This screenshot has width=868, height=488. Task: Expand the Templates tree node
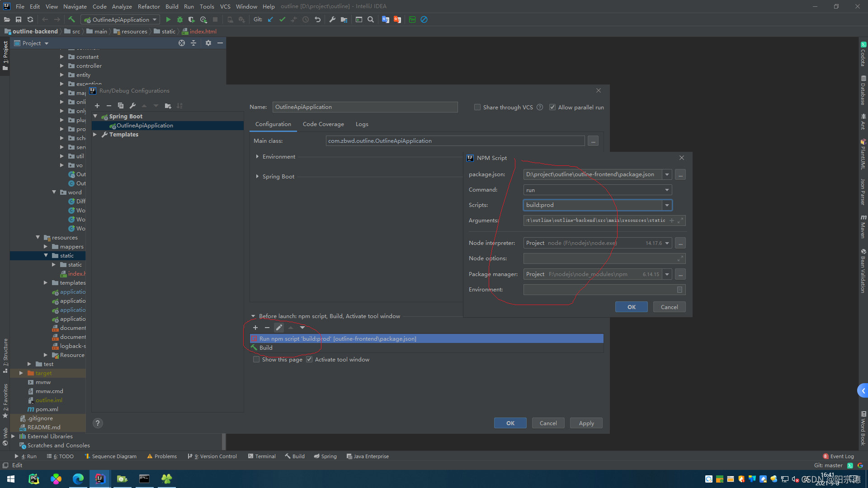(95, 135)
